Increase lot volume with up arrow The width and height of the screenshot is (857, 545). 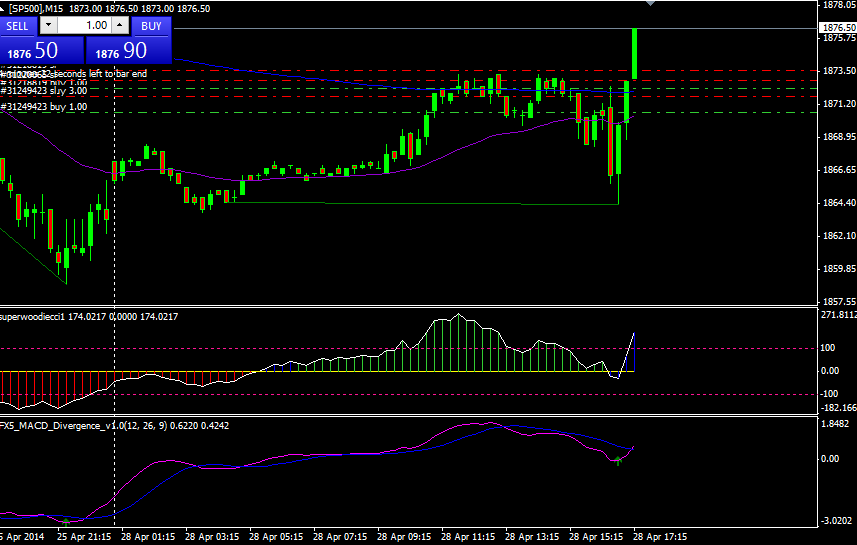coord(120,25)
